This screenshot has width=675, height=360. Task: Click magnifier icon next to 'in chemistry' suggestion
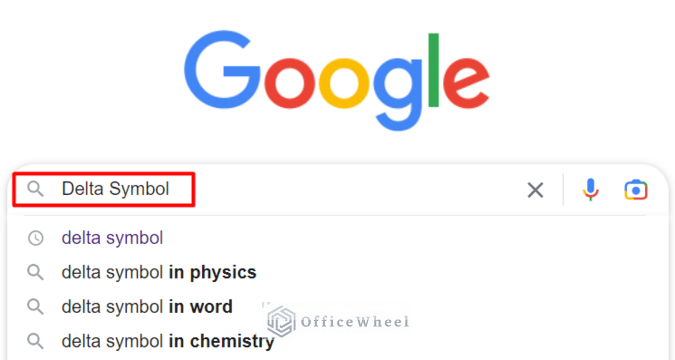click(35, 341)
